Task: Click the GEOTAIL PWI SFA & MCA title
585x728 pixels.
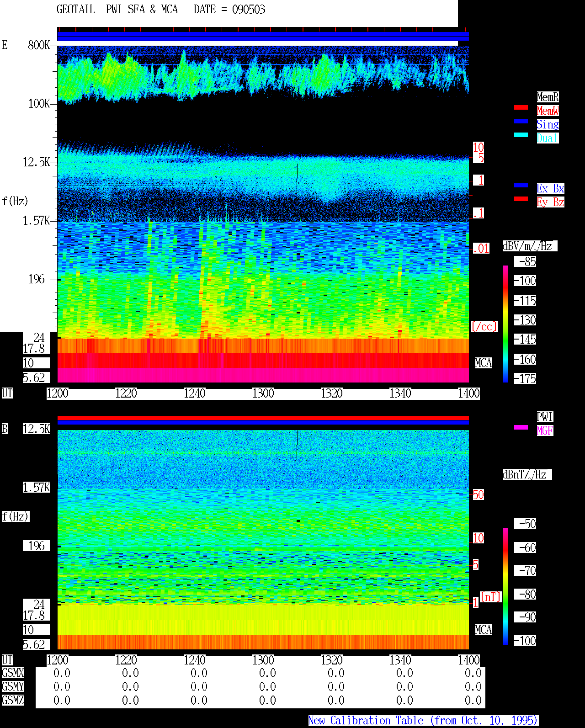Action: (x=117, y=10)
